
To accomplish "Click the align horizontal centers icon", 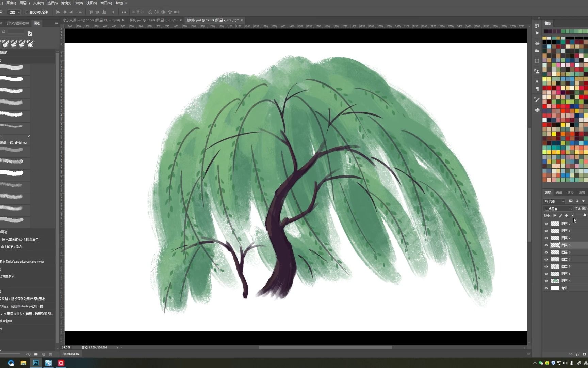I will [x=65, y=12].
